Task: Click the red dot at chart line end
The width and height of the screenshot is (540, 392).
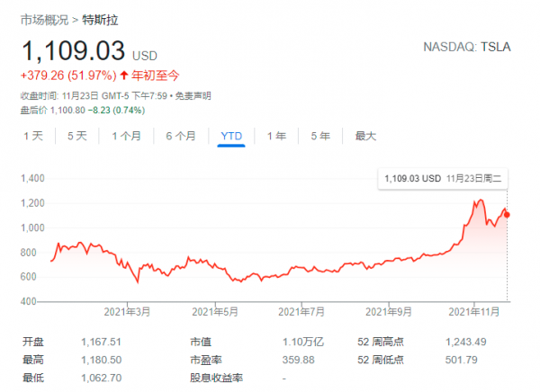Action: tap(507, 214)
